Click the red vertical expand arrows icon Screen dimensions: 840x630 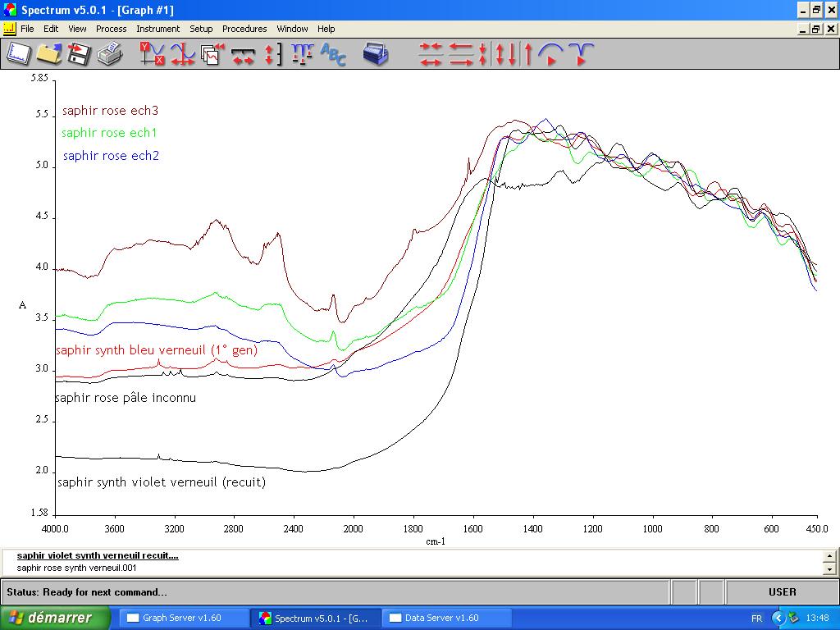[272, 54]
